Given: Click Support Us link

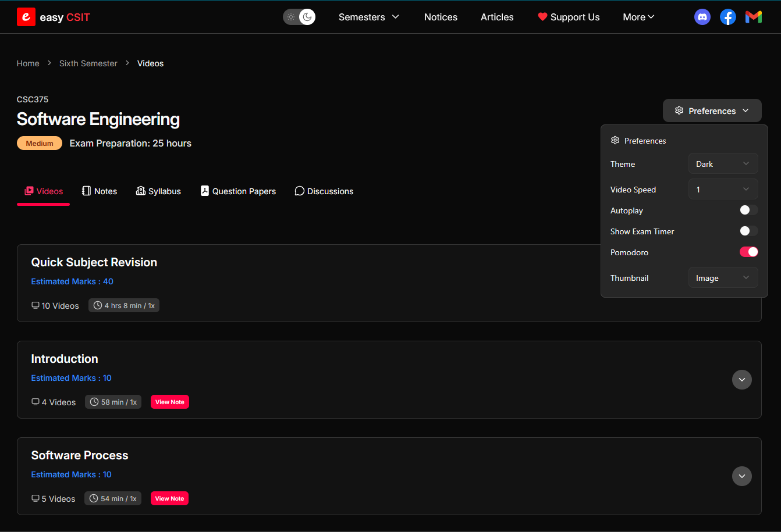Looking at the screenshot, I should [x=569, y=17].
